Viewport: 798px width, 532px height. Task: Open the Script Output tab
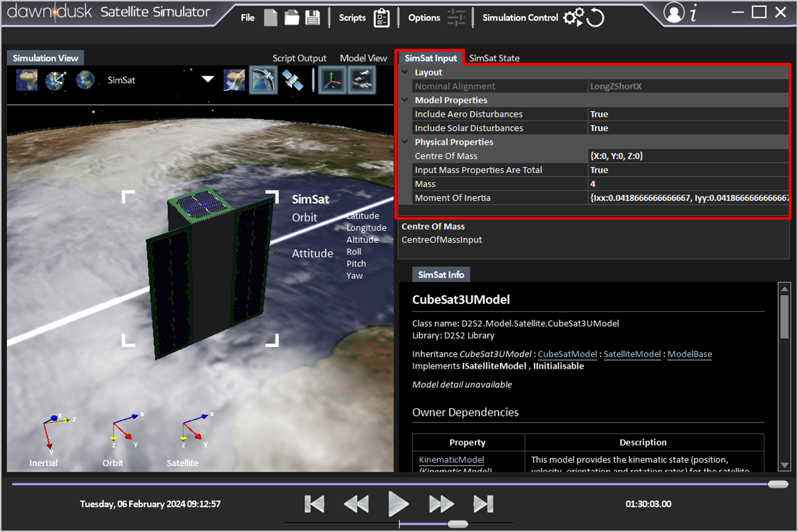pos(299,58)
